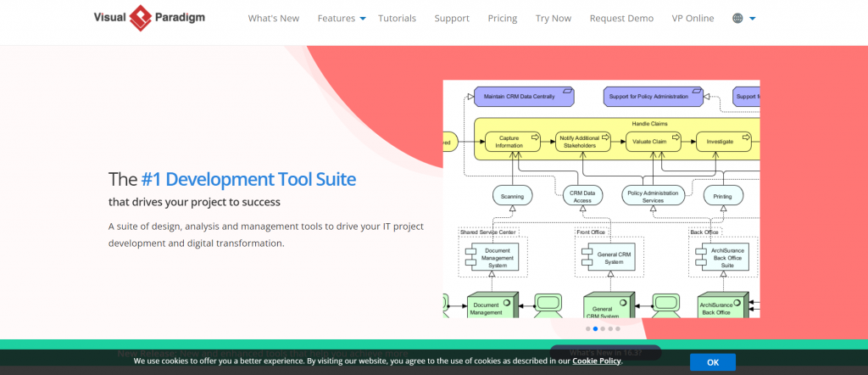Click the Capture Information process box
This screenshot has width=868, height=375.
coord(513,142)
